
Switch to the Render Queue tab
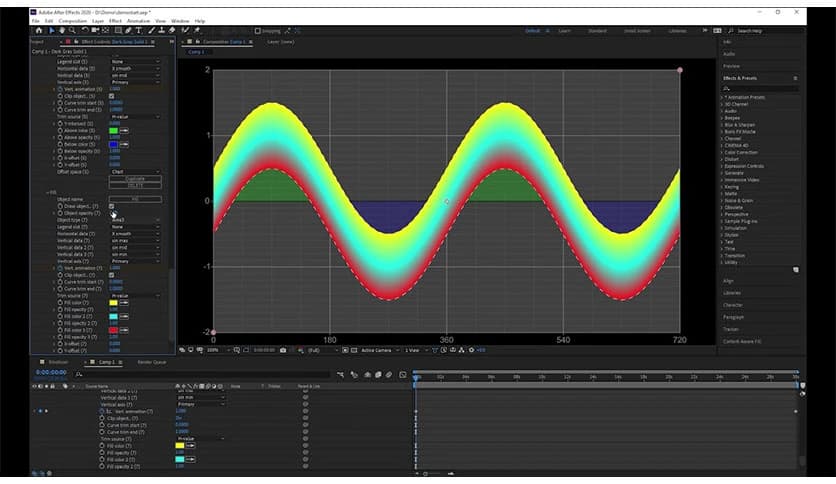152,362
